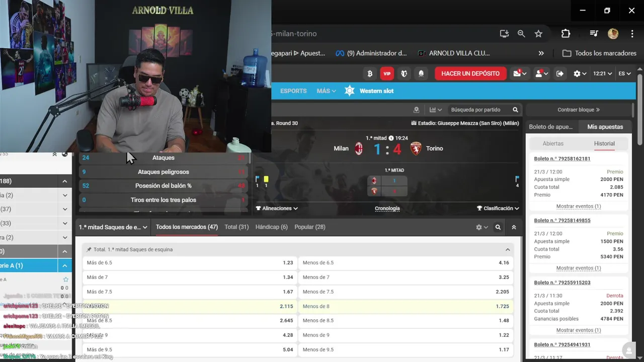
Task: Open the MÁS navigation dropdown
Action: (x=326, y=91)
